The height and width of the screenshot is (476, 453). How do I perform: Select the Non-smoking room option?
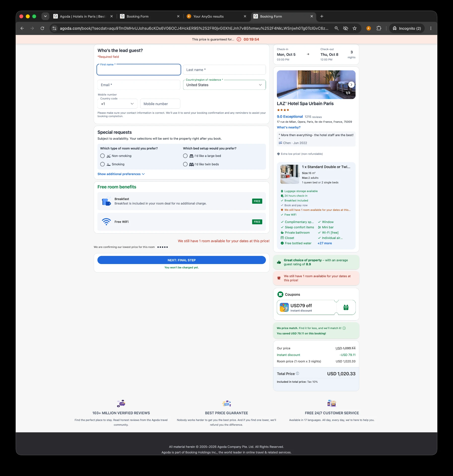coord(102,156)
